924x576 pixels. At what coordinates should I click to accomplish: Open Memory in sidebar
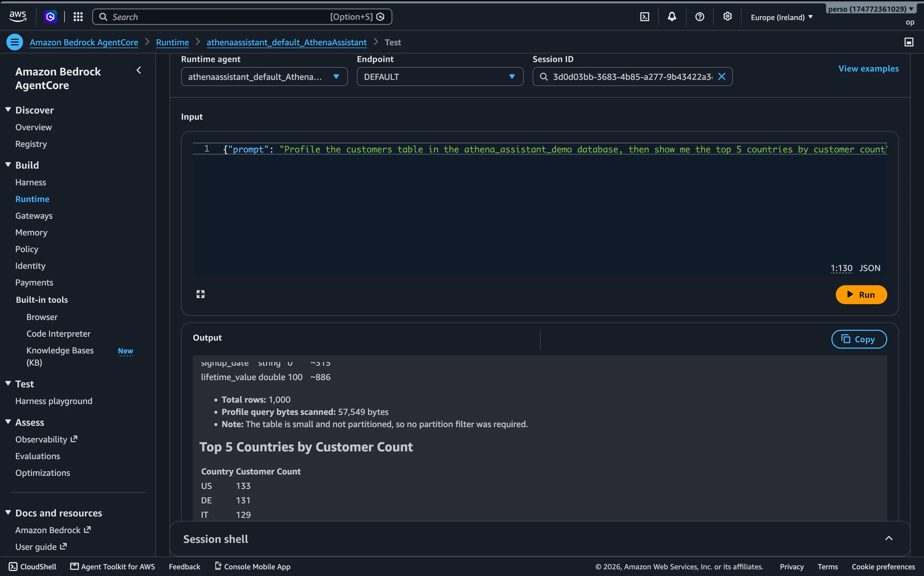pos(31,232)
